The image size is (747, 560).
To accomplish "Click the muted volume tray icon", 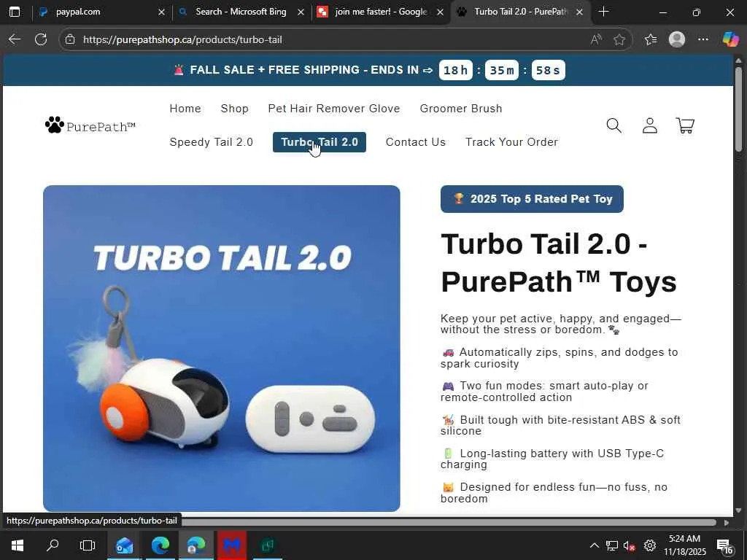I will point(629,545).
